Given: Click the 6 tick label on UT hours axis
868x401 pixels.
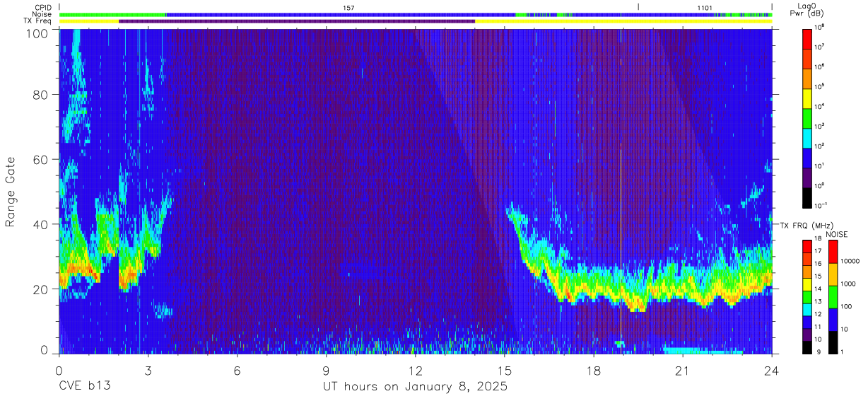Looking at the screenshot, I should 237,370.
